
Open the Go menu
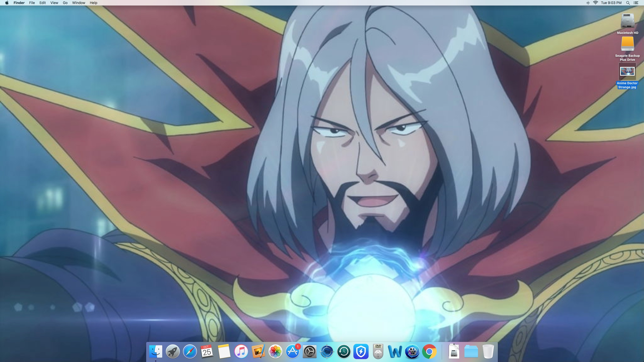click(x=65, y=3)
